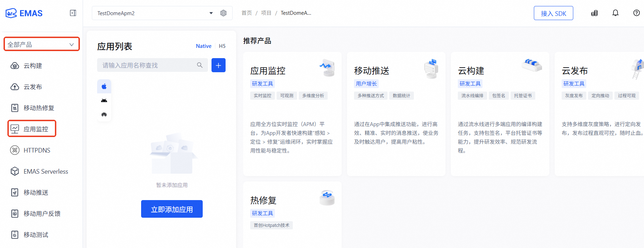Viewport: 644px width, 248px height.
Task: Open 移动测试 in the sidebar
Action: pyautogui.click(x=36, y=235)
